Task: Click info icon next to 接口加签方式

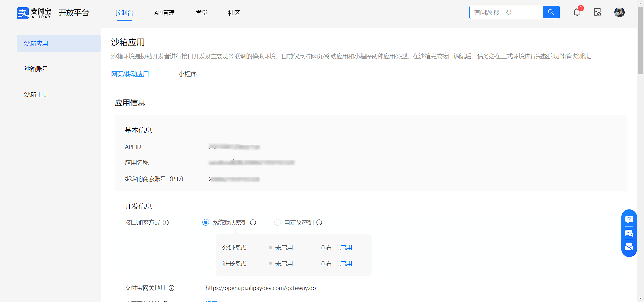Action: (x=166, y=222)
